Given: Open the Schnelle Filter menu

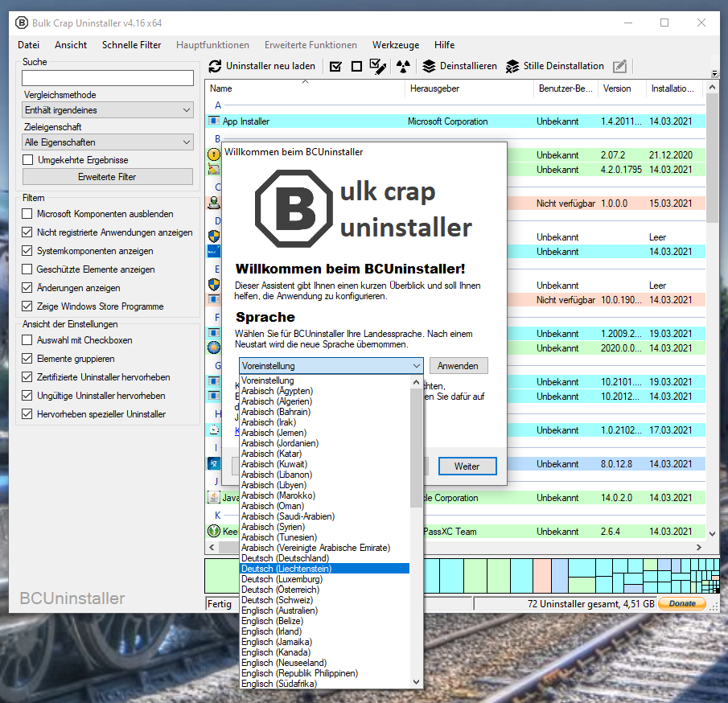Looking at the screenshot, I should coord(131,45).
